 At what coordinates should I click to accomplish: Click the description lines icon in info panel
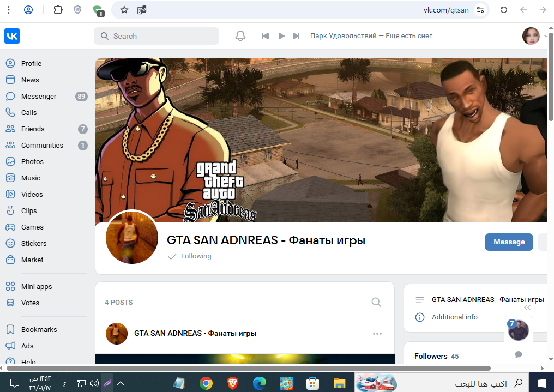(x=420, y=300)
